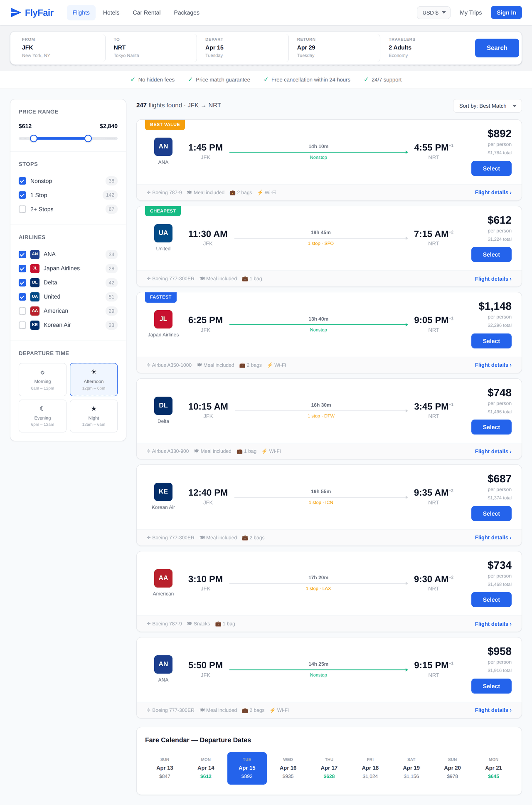Click the briefcase icon on the Korean Air flight
This screenshot has width=532, height=805.
point(245,538)
